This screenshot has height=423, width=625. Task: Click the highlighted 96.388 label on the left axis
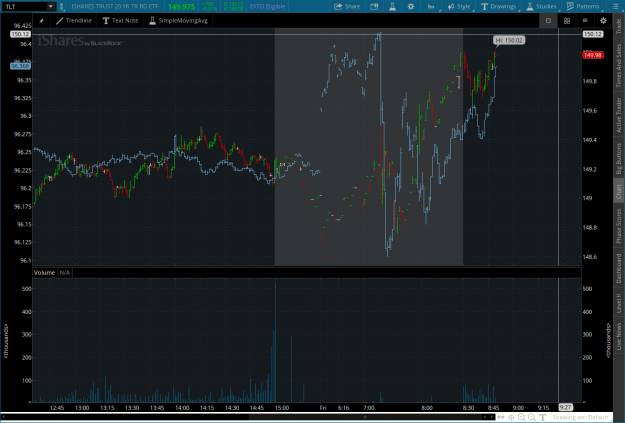click(20, 66)
